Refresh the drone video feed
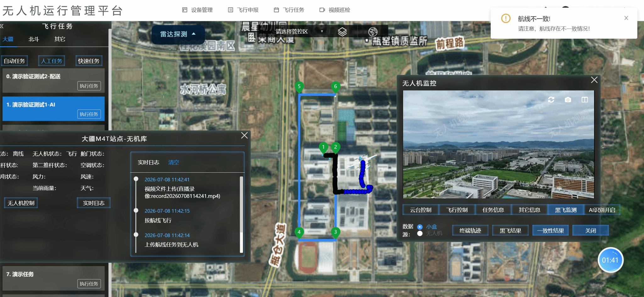Image resolution: width=644 pixels, height=297 pixels. coord(551,100)
